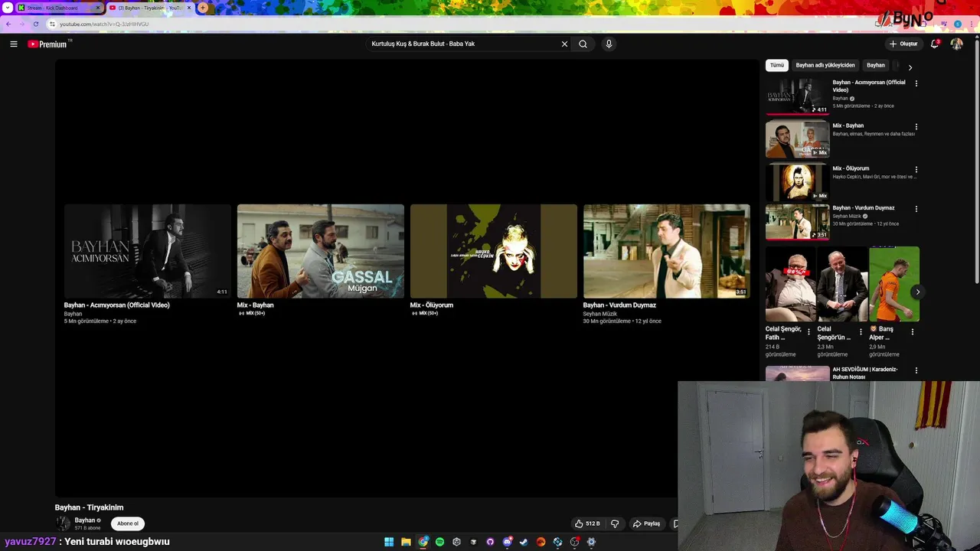Open Steam from taskbar
Viewport: 980px width, 551px height.
click(x=524, y=542)
